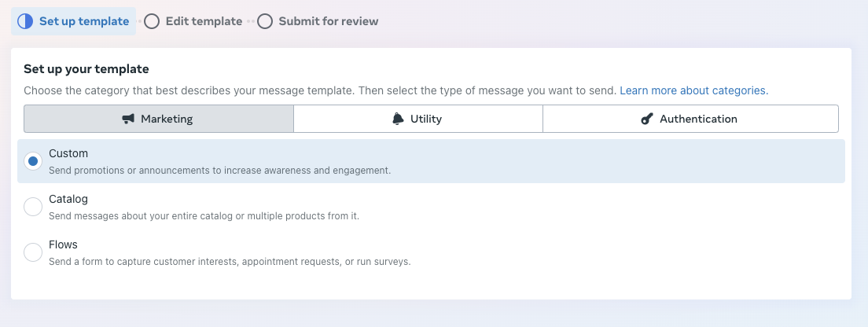The width and height of the screenshot is (868, 327).
Task: Click the bell icon in the Utility tab
Action: click(398, 119)
